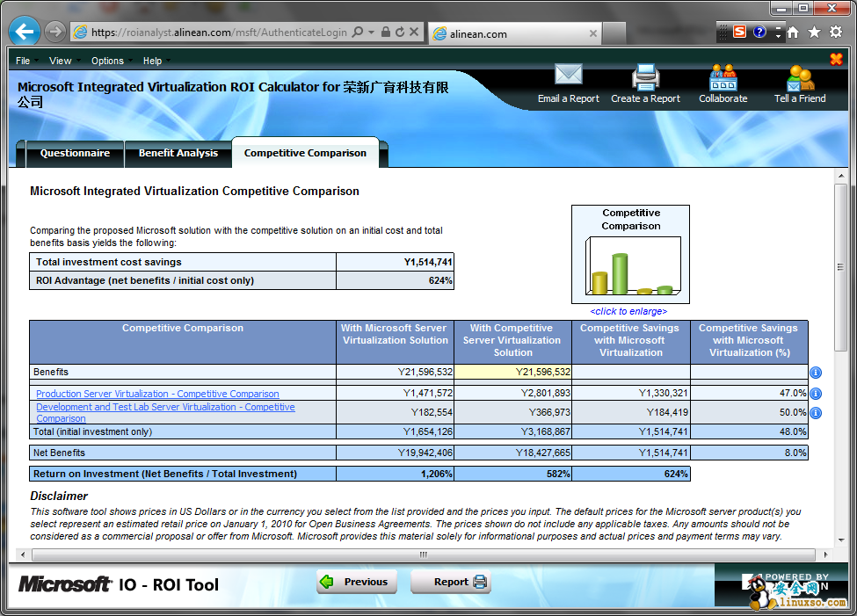Switch to the Questionnaire tab

point(75,153)
